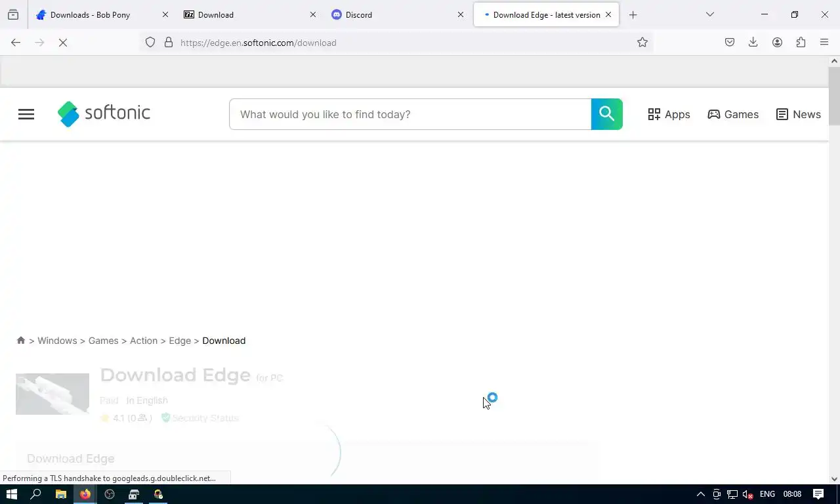Open the Firefox downloads panel

pos(753,42)
